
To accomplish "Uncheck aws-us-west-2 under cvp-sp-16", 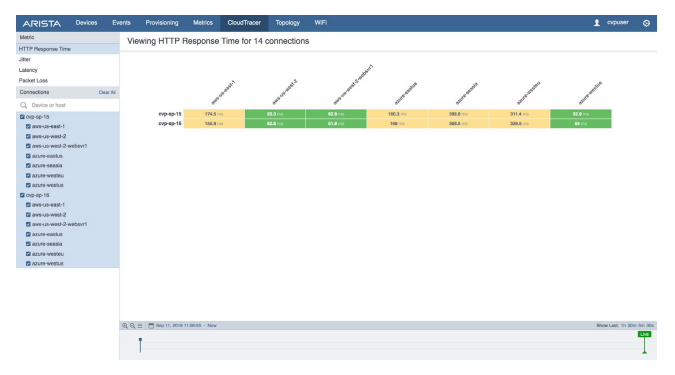I will click(x=28, y=215).
